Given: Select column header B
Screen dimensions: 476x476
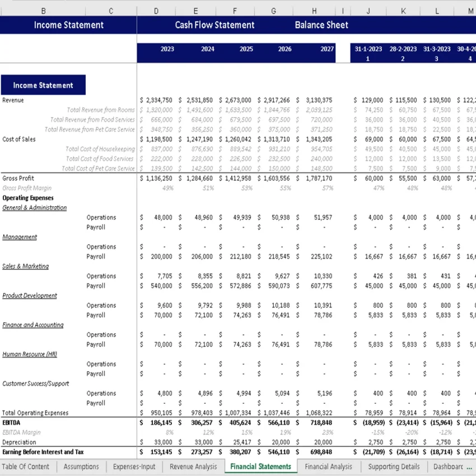Looking at the screenshot, I should [x=43, y=10].
